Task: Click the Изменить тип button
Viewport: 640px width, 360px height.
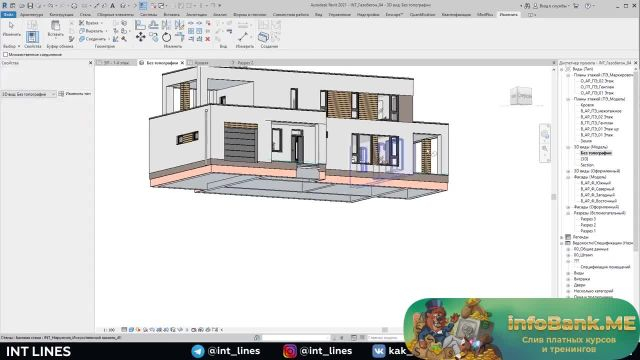Action: (75, 94)
